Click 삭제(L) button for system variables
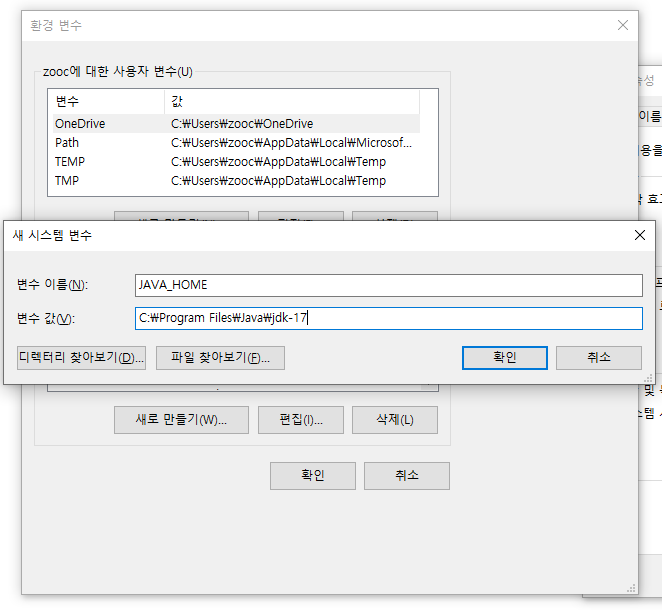This screenshot has width=662, height=610. click(395, 420)
